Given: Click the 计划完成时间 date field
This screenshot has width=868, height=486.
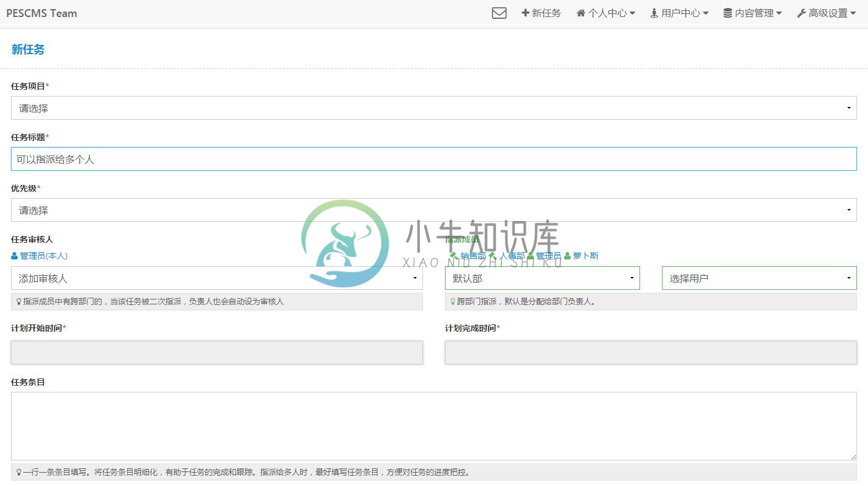Looking at the screenshot, I should (x=651, y=352).
